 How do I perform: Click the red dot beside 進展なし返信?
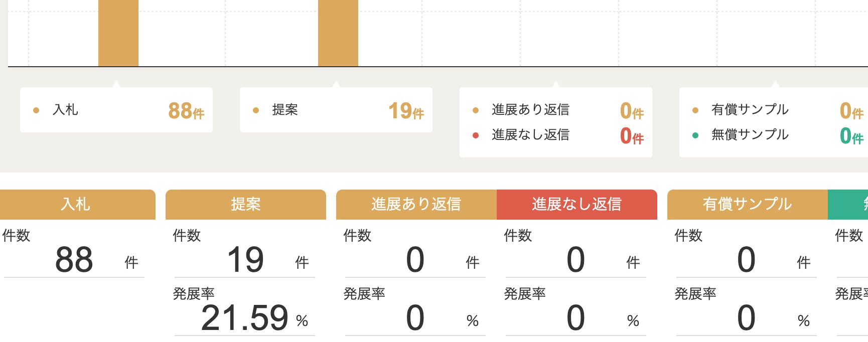(476, 135)
